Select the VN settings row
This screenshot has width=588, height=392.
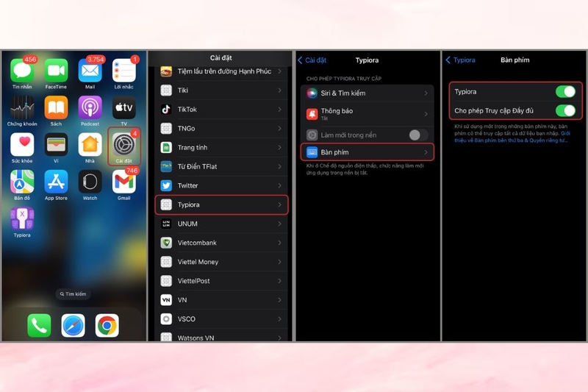(x=222, y=300)
